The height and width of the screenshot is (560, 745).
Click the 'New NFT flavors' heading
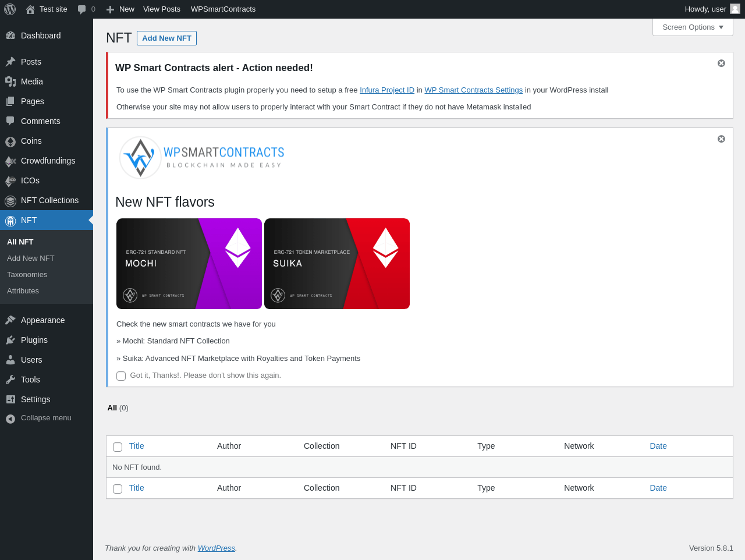coord(165,202)
